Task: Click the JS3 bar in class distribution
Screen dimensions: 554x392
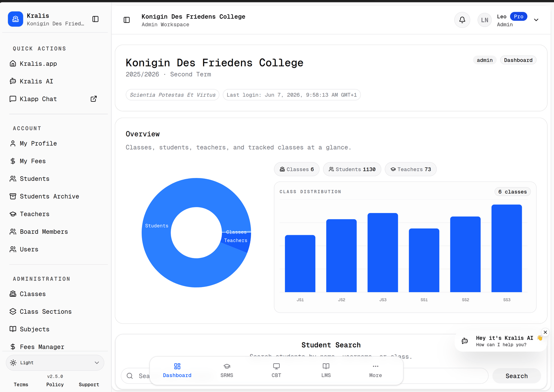Action: [x=383, y=252]
